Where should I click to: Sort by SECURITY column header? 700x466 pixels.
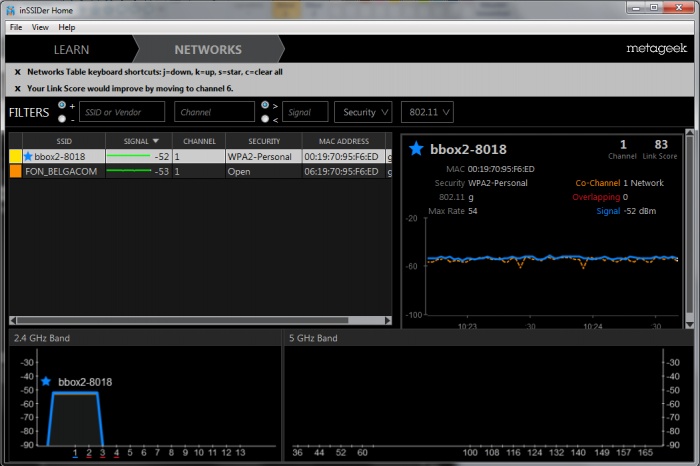click(x=264, y=141)
